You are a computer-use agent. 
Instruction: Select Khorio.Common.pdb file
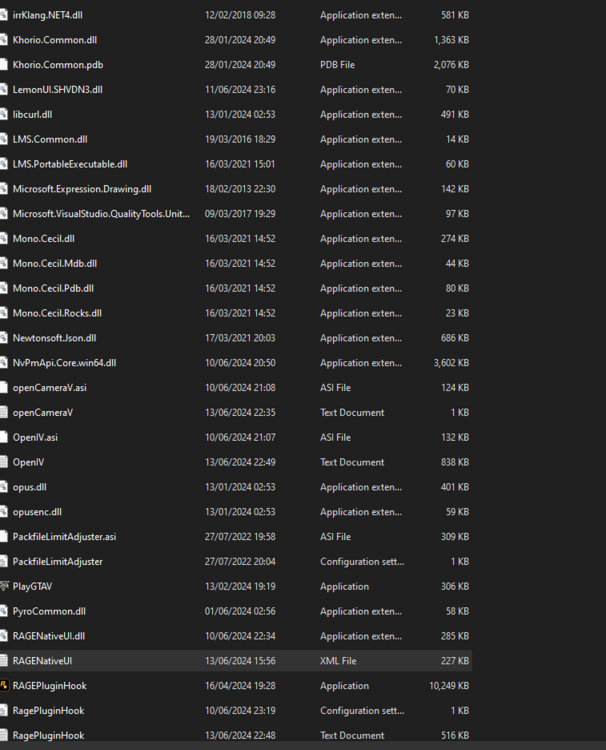pos(58,65)
